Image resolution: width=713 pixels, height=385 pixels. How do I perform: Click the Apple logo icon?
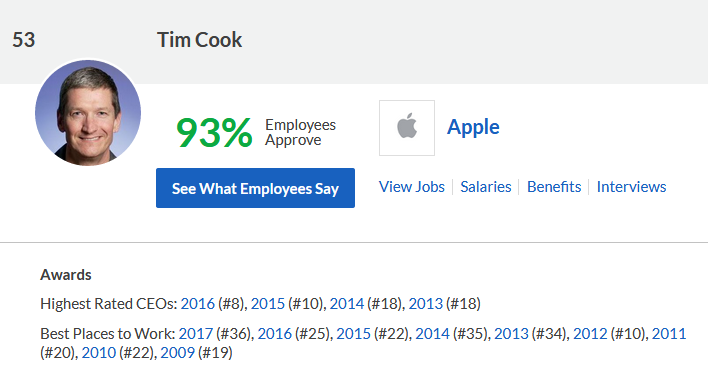(407, 128)
